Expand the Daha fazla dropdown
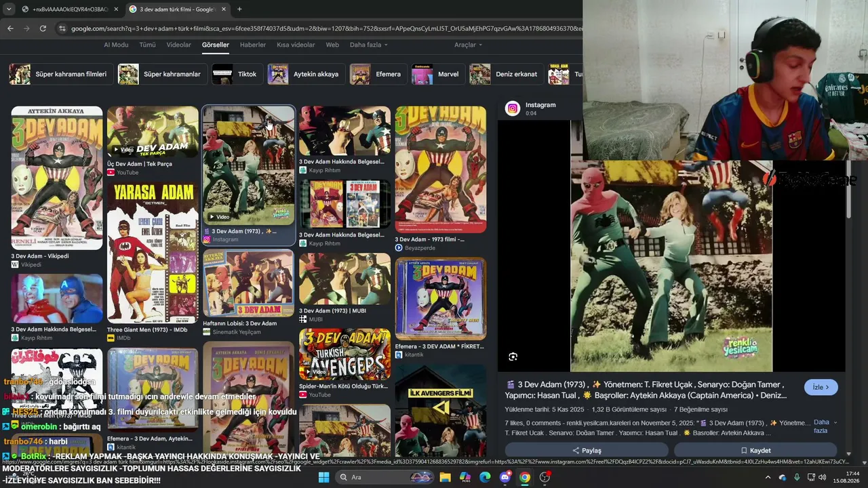 368,45
